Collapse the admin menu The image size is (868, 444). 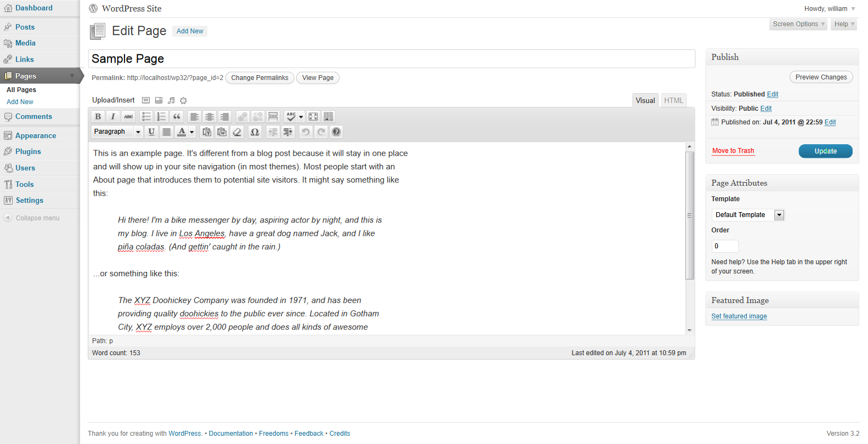tap(32, 218)
